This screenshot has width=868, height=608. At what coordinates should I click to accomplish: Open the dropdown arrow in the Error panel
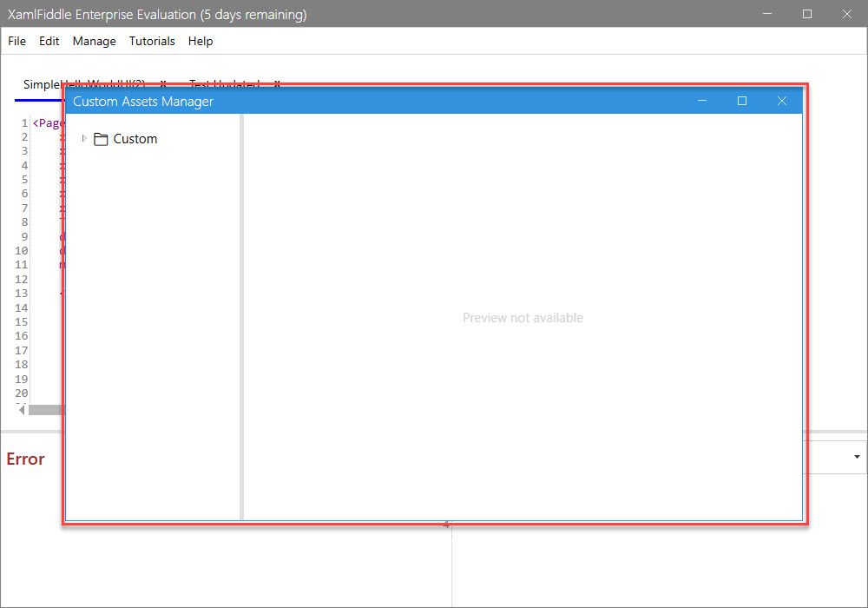[857, 457]
